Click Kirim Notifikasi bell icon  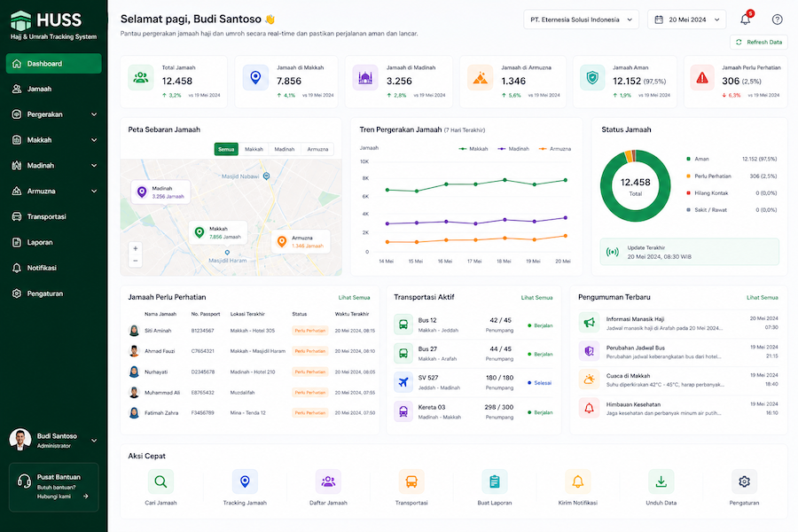[x=577, y=481]
